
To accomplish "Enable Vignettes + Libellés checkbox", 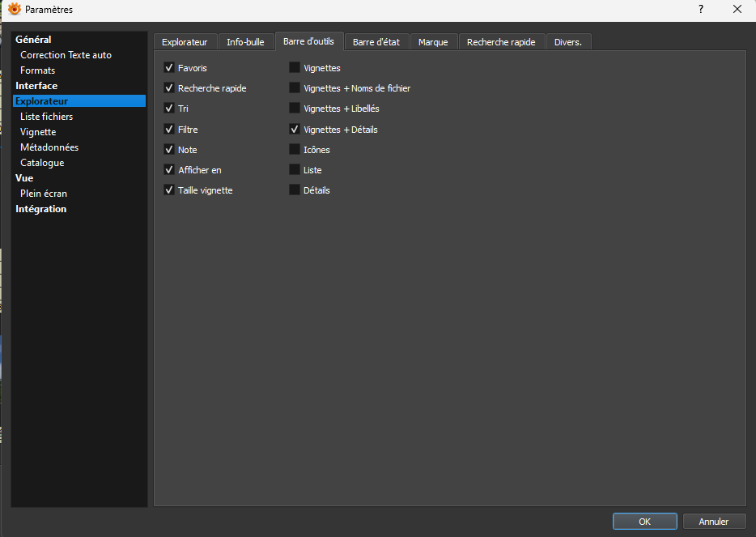I will coord(294,108).
